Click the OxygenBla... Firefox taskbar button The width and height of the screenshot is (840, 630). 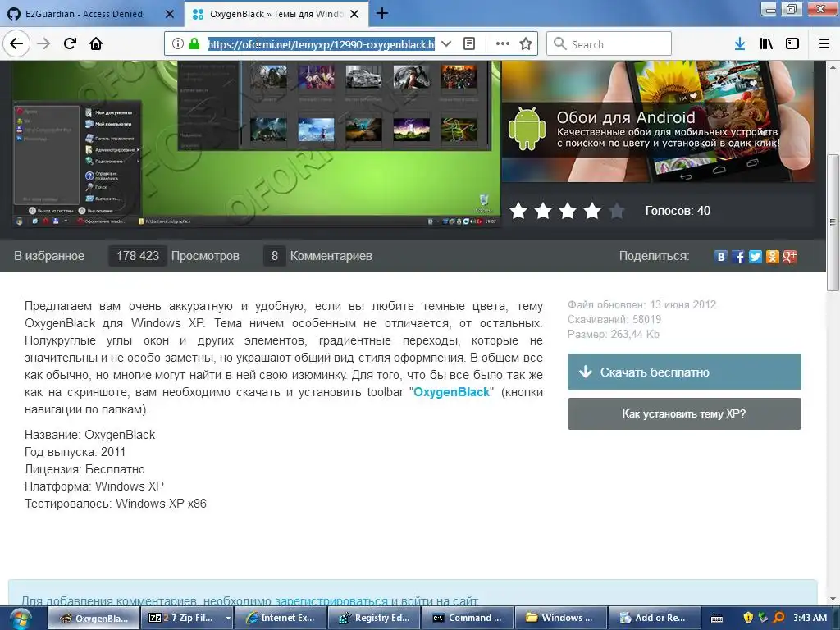(x=94, y=618)
